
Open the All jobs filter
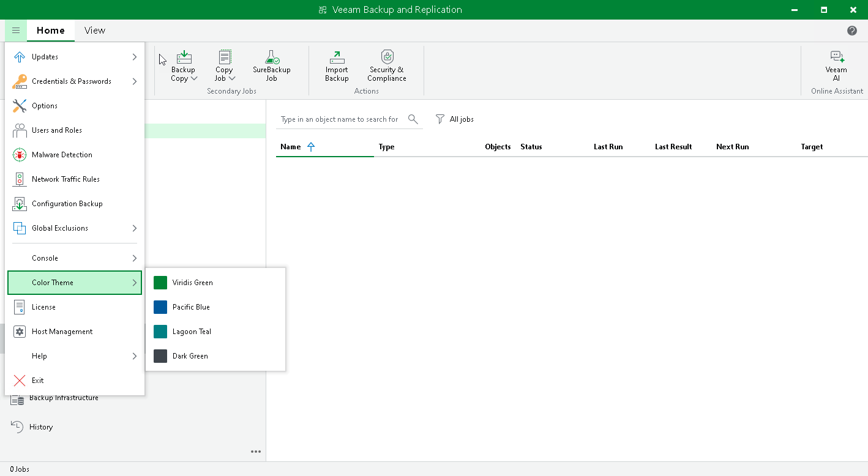pos(455,119)
